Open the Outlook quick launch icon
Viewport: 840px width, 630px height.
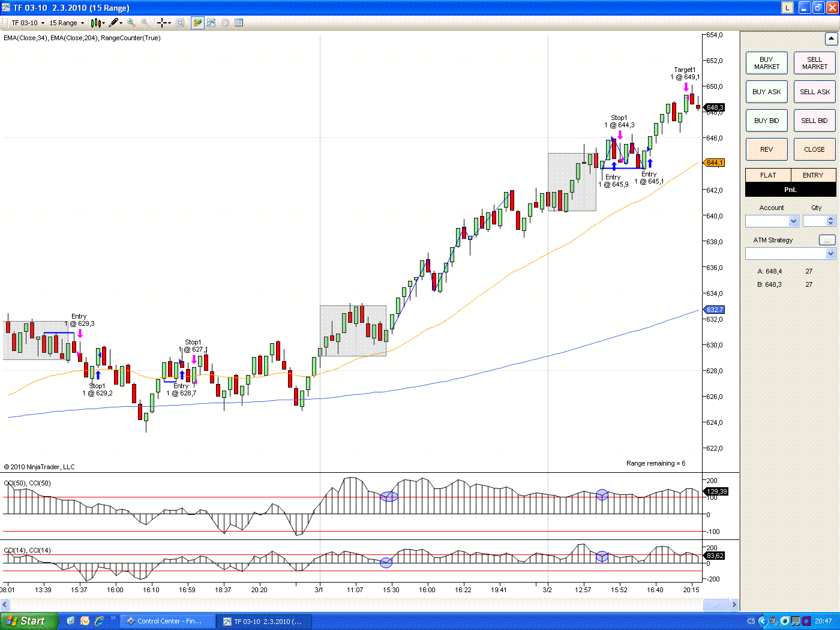tap(85, 621)
